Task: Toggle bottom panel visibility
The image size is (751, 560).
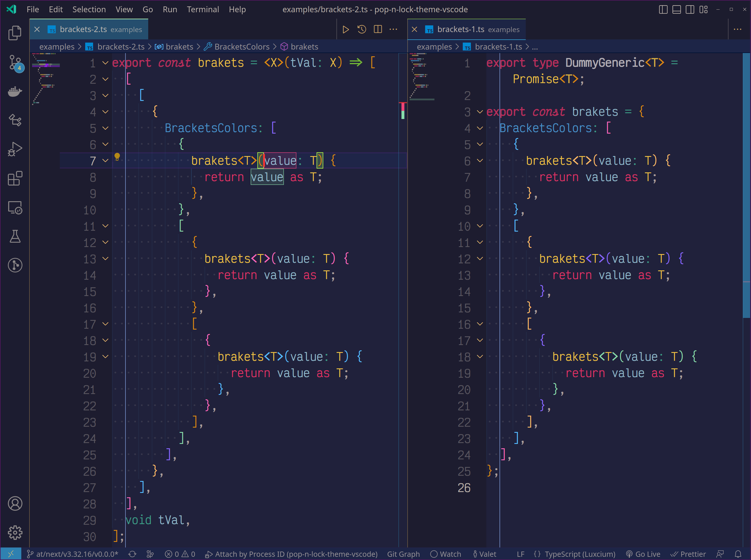Action: pyautogui.click(x=676, y=10)
